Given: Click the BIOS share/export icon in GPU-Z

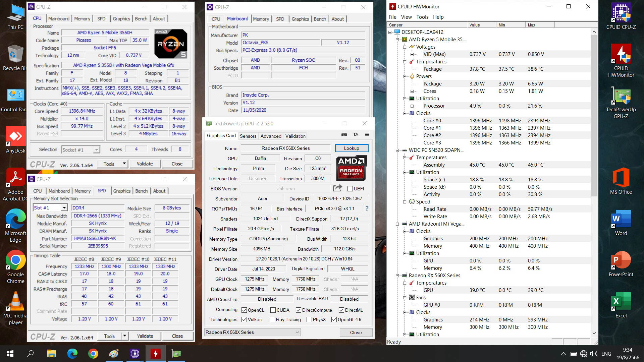Looking at the screenshot, I should click(337, 188).
